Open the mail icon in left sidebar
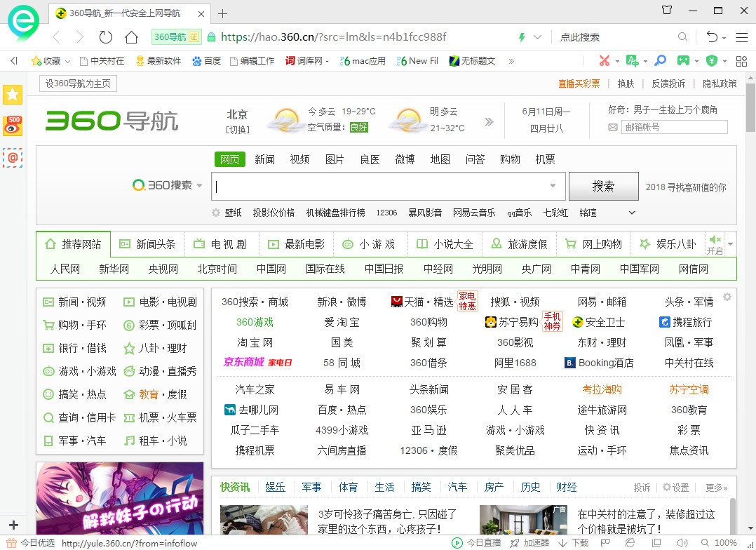 13,157
